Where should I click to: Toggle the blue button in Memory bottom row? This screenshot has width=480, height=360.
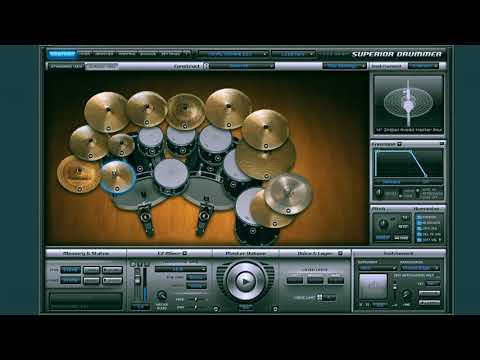point(70,281)
